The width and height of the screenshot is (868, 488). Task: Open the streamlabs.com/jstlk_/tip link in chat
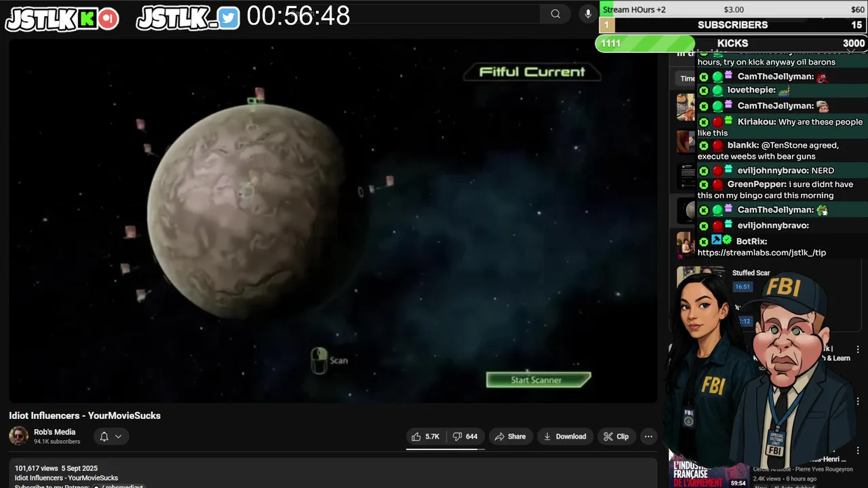(762, 253)
